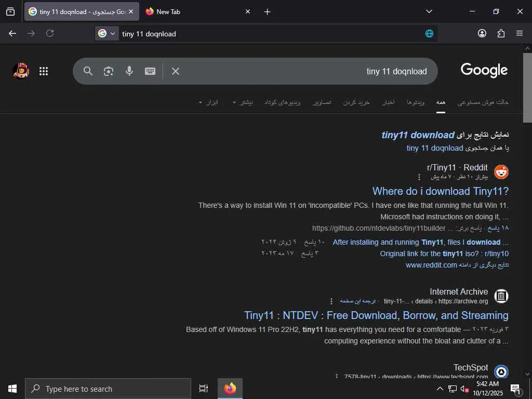Viewport: 532px width, 399px height.
Task: Open the search engine selector with Google logo
Action: click(x=107, y=33)
